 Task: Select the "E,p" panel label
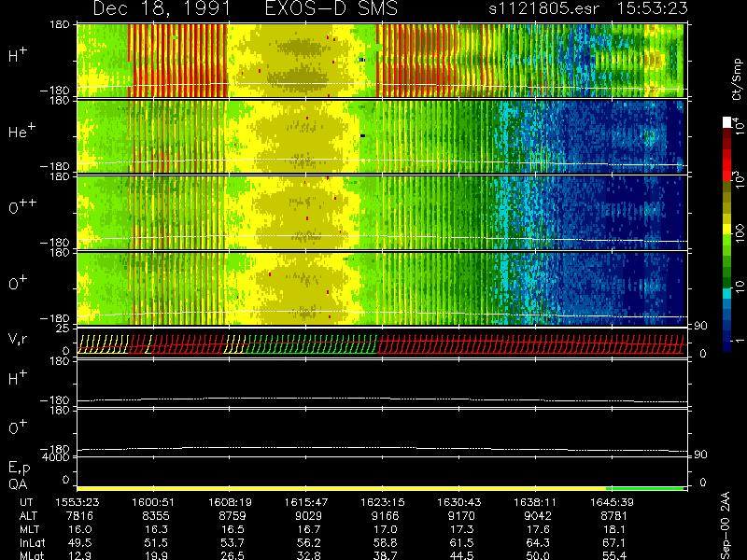pyautogui.click(x=19, y=468)
